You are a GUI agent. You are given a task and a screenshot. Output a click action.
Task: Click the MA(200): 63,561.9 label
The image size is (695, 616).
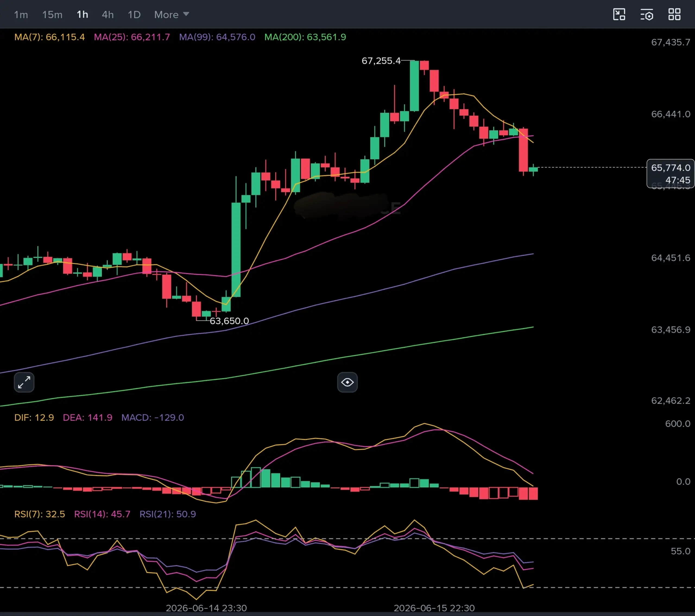(305, 37)
